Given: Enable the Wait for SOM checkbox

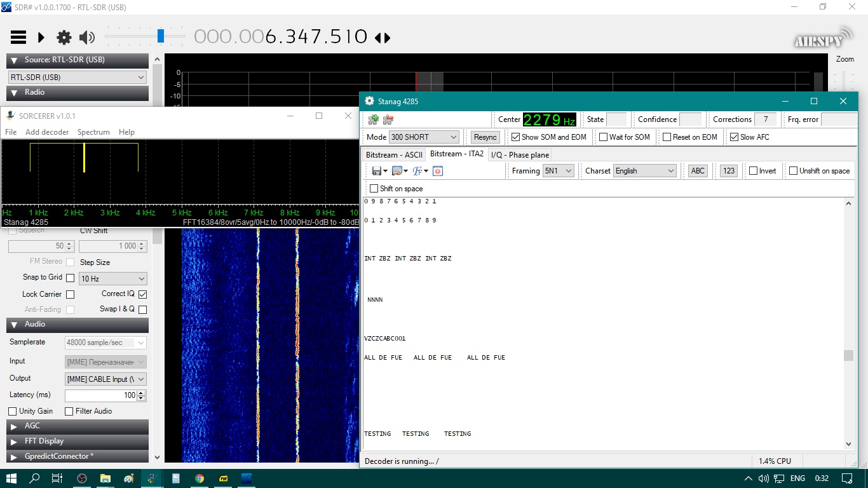Looking at the screenshot, I should coord(604,137).
